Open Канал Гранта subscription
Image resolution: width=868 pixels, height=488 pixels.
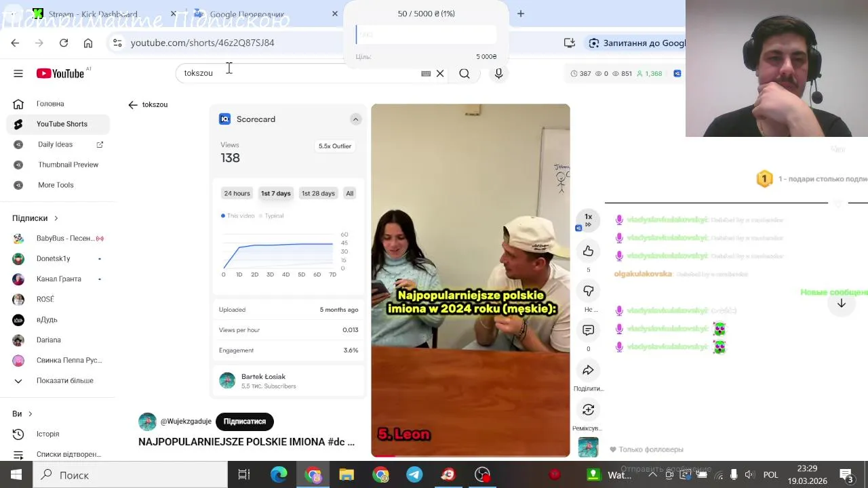coord(58,279)
